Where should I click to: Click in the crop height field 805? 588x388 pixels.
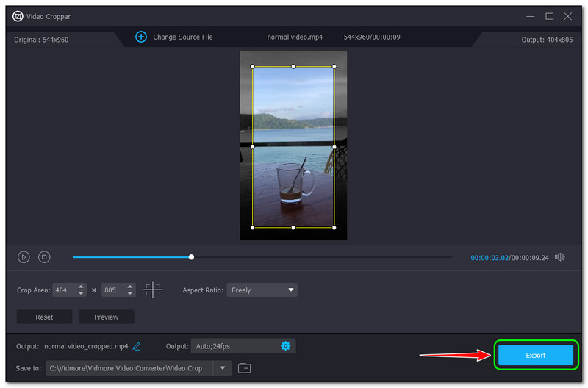pos(114,290)
